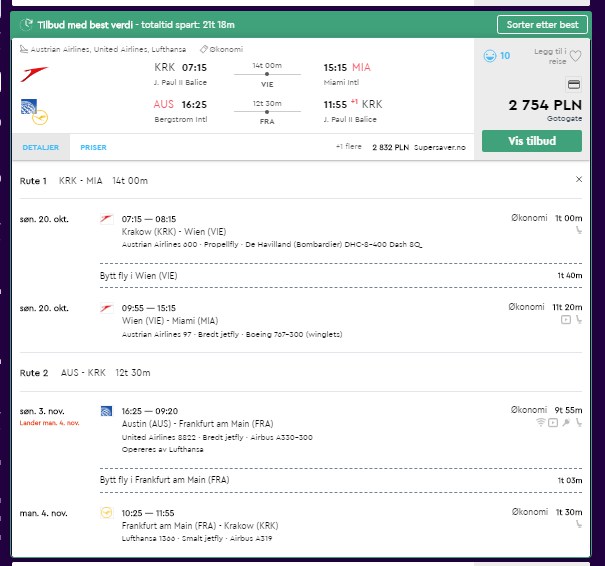Click Opereres av Lufthansa text

(162, 449)
